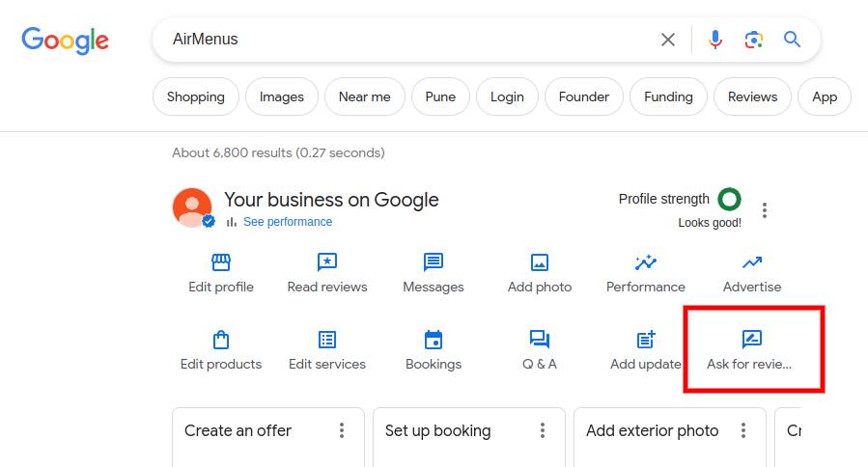Select the Shopping filter chip
Viewport: 868px width, 467px height.
[196, 96]
